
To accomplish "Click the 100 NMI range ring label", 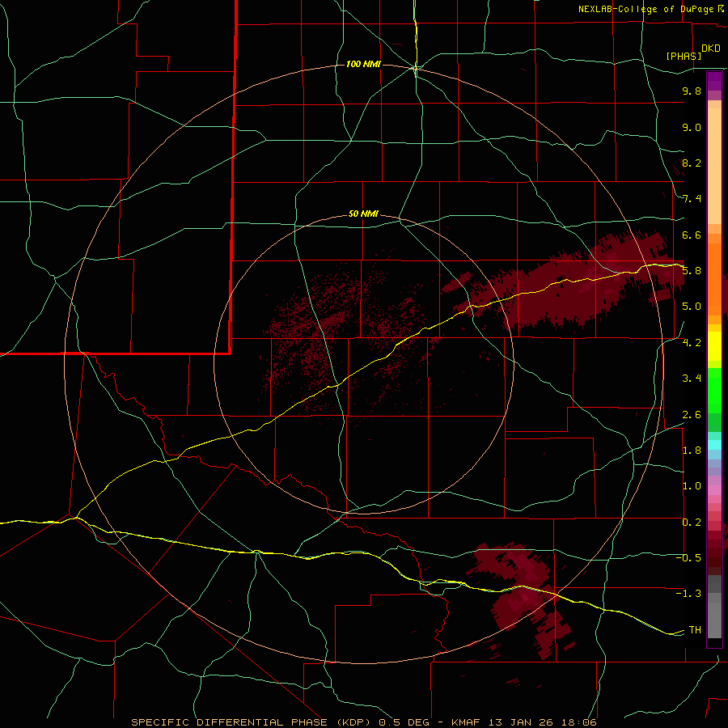I will point(363,64).
